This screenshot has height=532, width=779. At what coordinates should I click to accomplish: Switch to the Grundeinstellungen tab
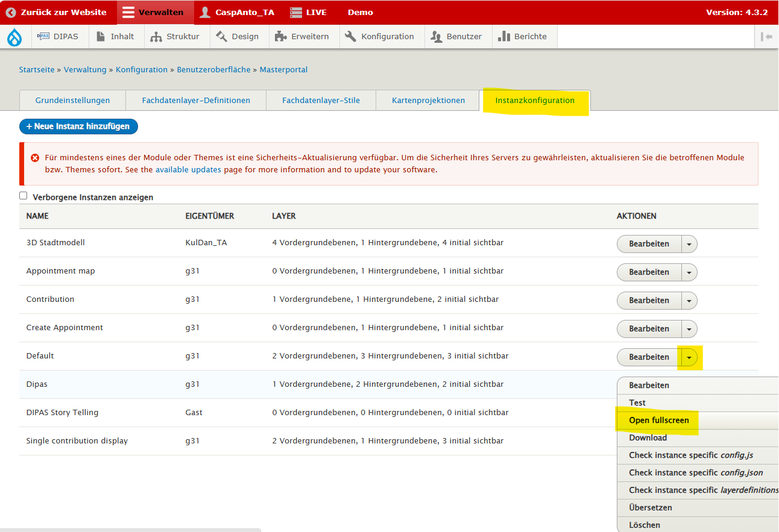point(72,101)
